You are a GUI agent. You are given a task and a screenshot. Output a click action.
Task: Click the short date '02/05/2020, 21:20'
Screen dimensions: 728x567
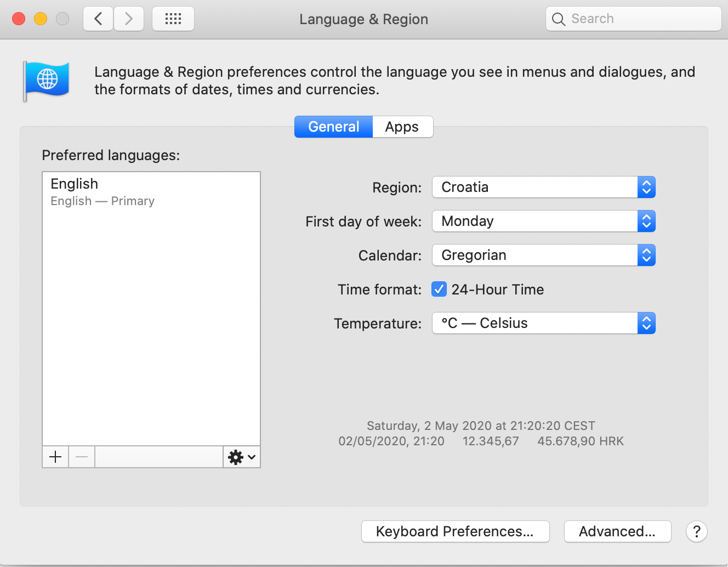pos(391,441)
